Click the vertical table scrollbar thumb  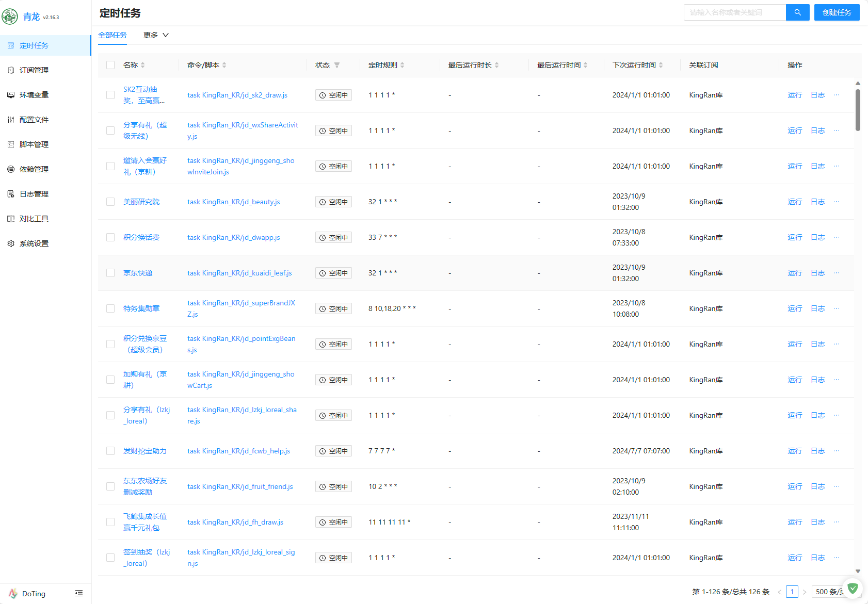click(858, 110)
